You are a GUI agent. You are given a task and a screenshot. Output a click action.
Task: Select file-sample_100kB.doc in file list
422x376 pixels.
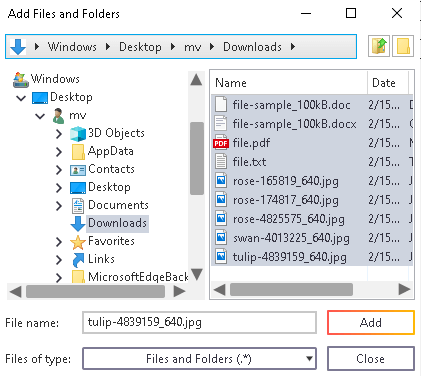point(312,105)
